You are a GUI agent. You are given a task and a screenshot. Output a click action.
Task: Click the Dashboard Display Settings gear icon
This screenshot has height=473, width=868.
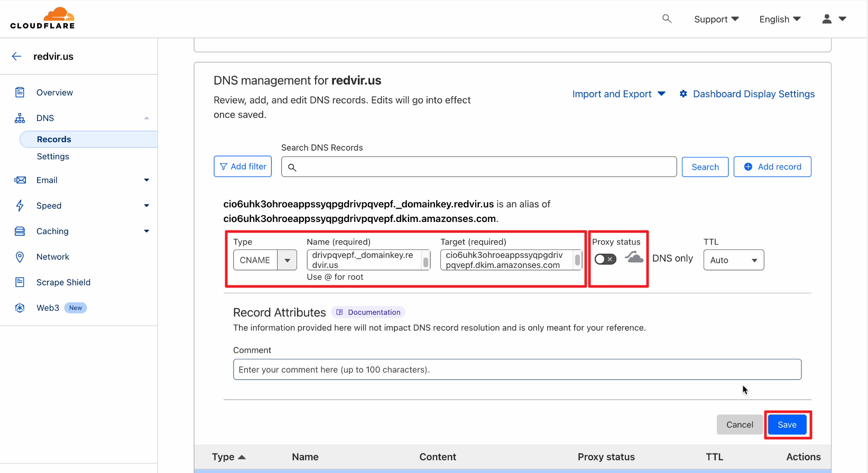click(683, 94)
